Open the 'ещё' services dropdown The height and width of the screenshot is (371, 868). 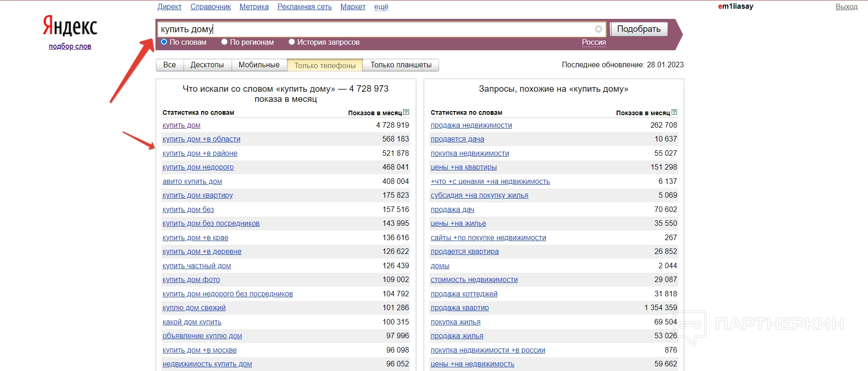(x=381, y=6)
